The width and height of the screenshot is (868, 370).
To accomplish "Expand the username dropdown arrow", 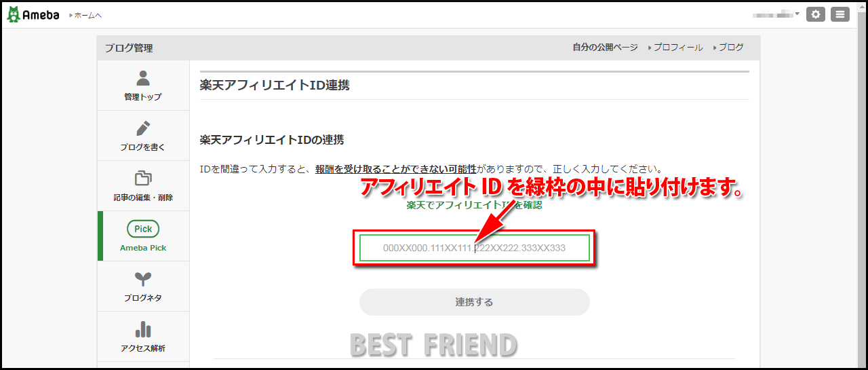I will [797, 14].
